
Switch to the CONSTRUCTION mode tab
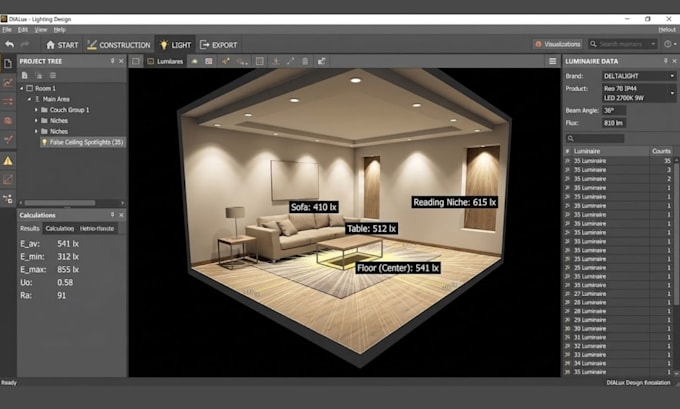[118, 45]
